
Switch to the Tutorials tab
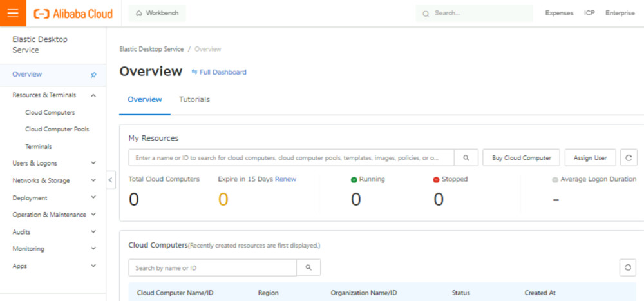194,100
